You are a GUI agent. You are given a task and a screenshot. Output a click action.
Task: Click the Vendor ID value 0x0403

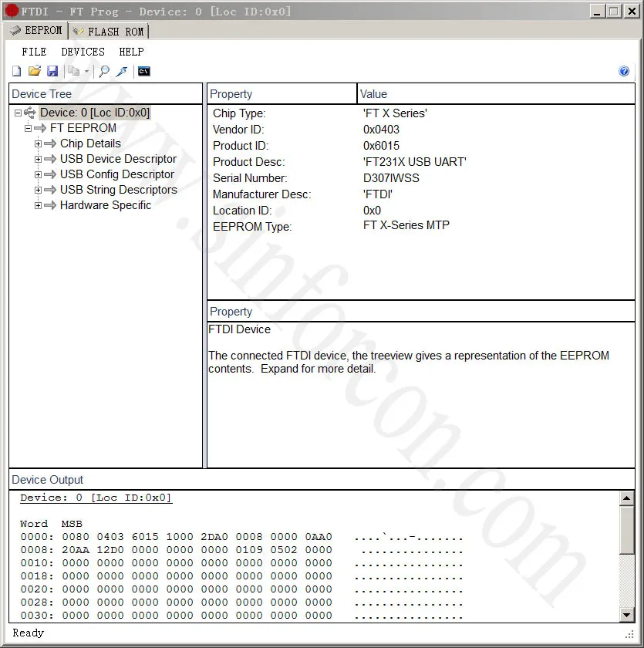(x=381, y=130)
